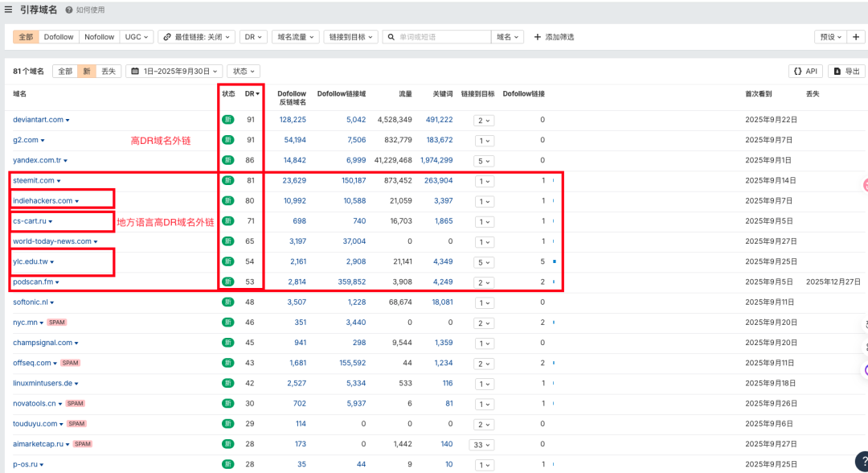
Task: Open the date range dropdown
Action: (x=174, y=72)
